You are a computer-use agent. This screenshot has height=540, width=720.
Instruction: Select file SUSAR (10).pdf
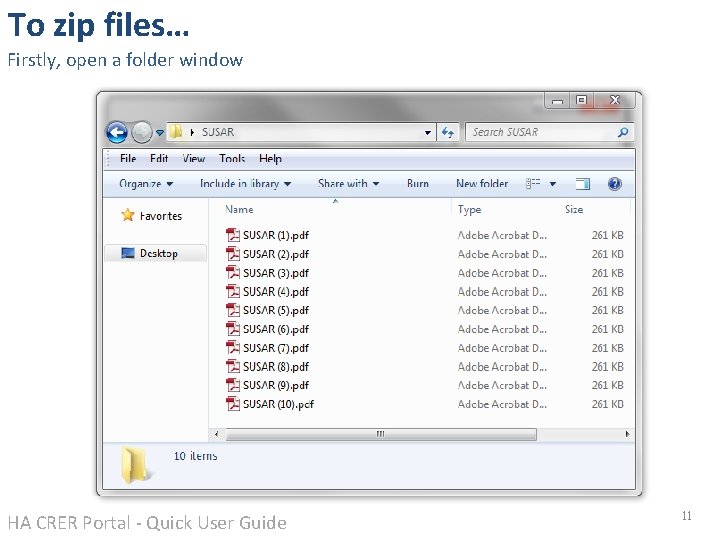coord(278,404)
